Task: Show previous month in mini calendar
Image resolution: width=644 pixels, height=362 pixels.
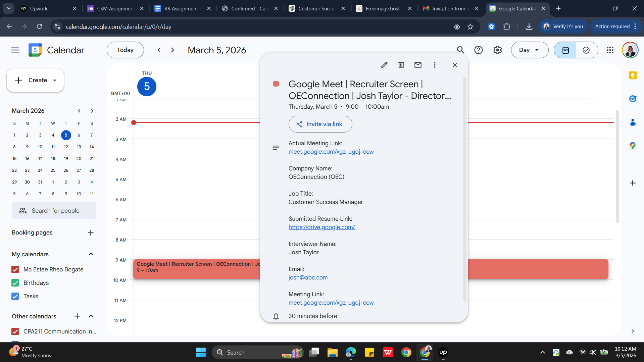Action: 79,111
